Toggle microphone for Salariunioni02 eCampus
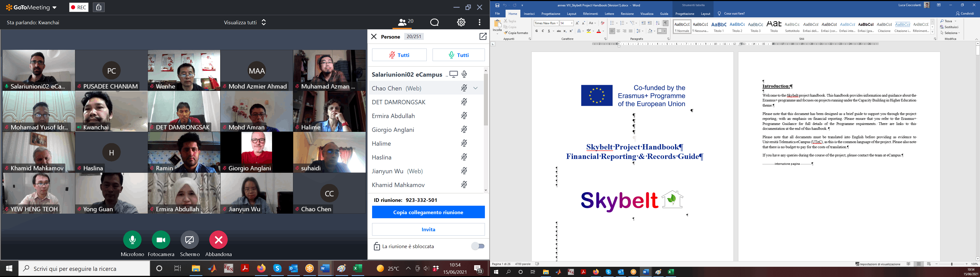The width and height of the screenshot is (980, 277). 464,74
